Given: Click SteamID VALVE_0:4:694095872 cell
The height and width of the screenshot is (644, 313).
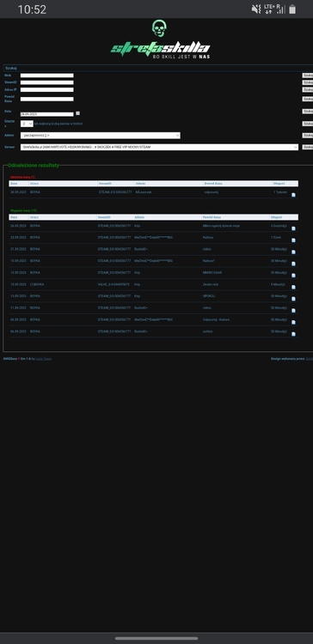Looking at the screenshot, I should click(114, 284).
